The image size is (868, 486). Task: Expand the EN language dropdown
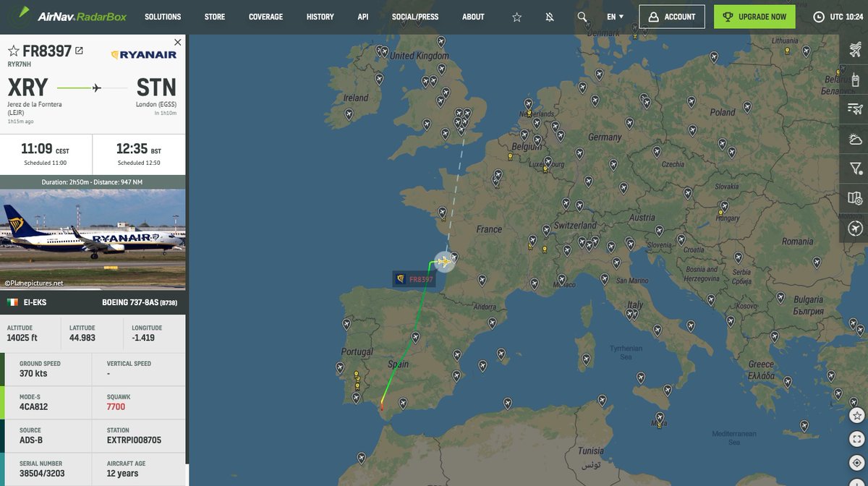[x=616, y=17]
